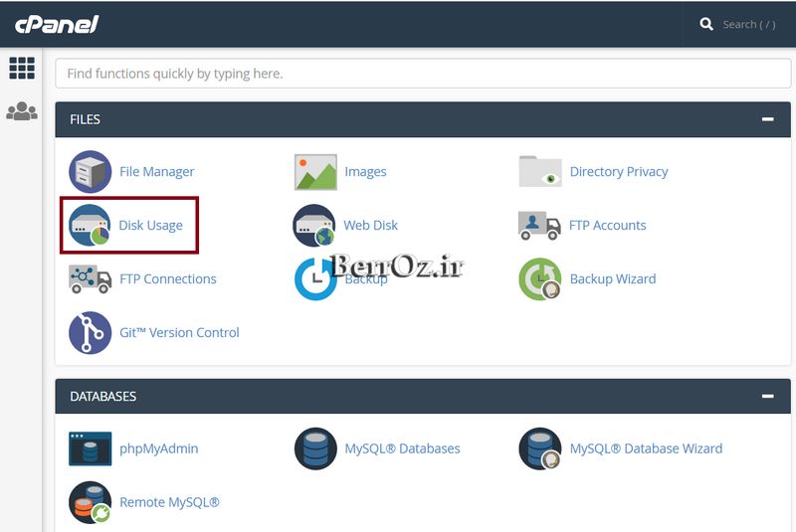Click the Disk Usage icon
Viewport: 796px width, 532px height.
(x=90, y=226)
